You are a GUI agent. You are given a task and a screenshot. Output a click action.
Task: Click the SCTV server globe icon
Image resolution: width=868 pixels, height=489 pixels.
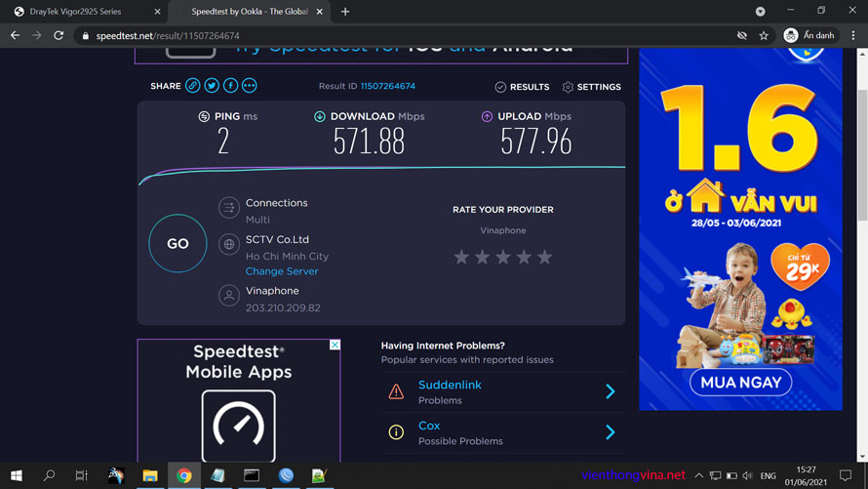(228, 244)
